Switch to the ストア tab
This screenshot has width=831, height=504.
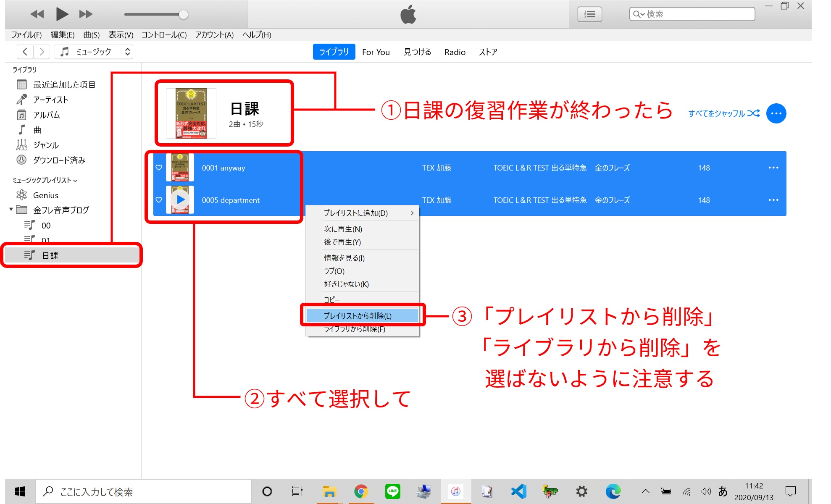488,52
